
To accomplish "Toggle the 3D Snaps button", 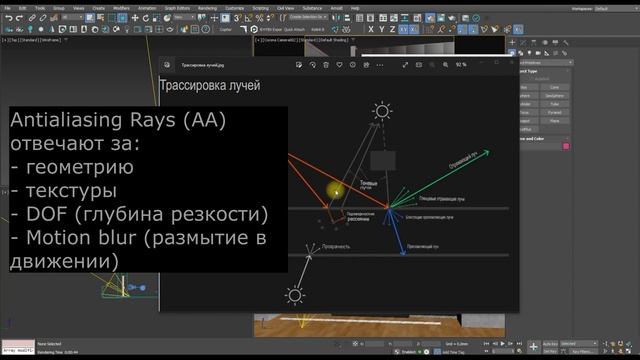I will click(237, 18).
